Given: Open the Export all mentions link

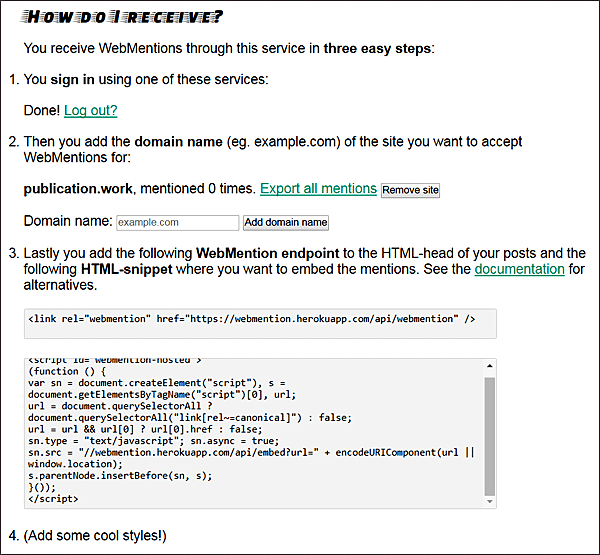Looking at the screenshot, I should coord(318,188).
